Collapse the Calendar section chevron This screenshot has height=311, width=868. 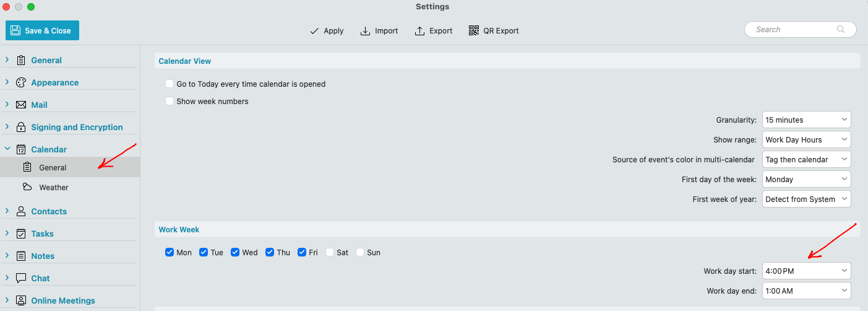click(7, 149)
